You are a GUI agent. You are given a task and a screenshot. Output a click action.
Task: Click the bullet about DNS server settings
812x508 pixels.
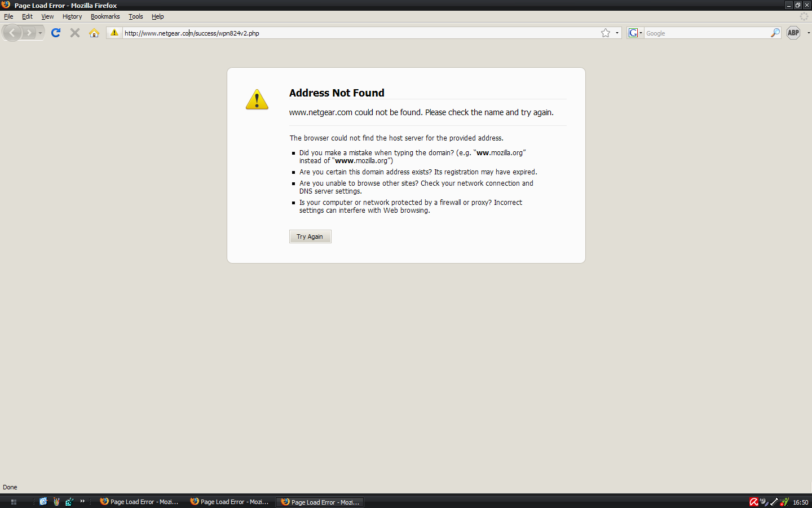[416, 187]
